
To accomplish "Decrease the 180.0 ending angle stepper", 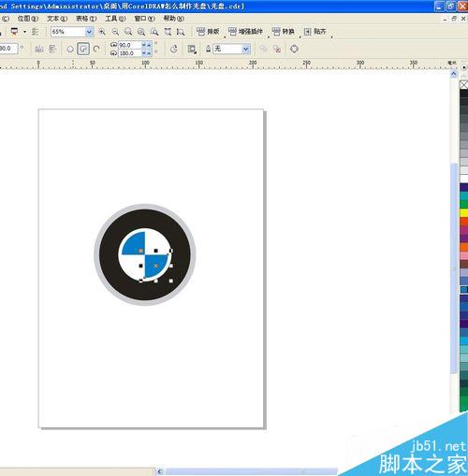I will pos(144,53).
